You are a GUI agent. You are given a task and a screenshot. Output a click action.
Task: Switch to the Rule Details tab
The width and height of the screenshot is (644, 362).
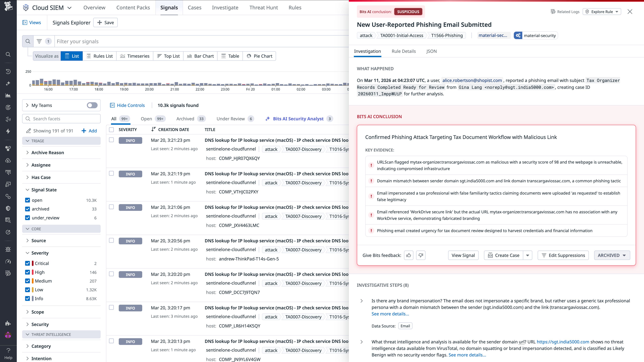[404, 51]
